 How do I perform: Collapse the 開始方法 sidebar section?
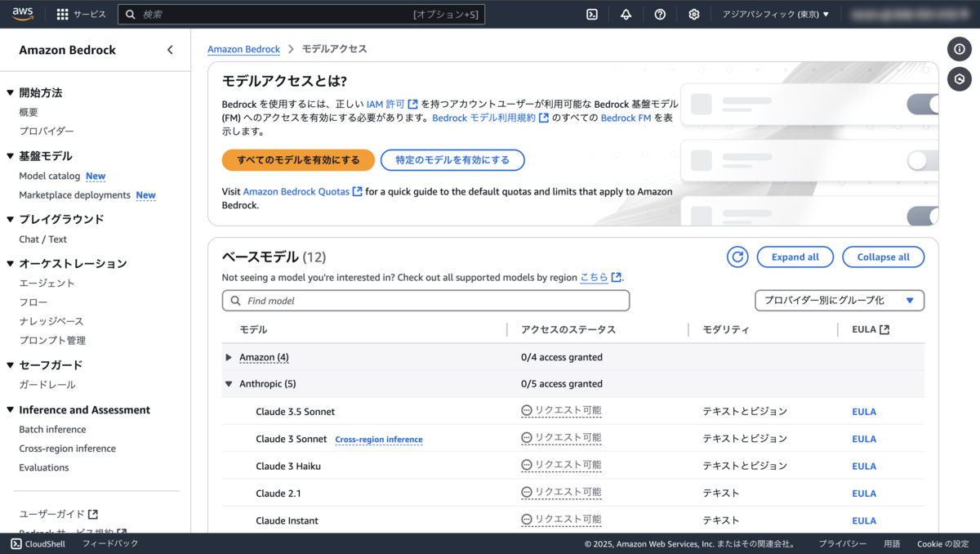pos(10,93)
